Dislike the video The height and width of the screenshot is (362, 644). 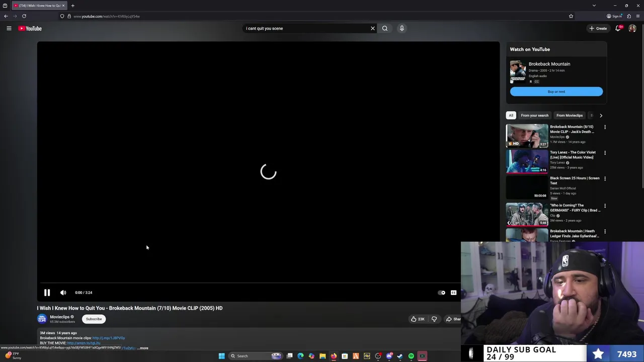coord(434,319)
